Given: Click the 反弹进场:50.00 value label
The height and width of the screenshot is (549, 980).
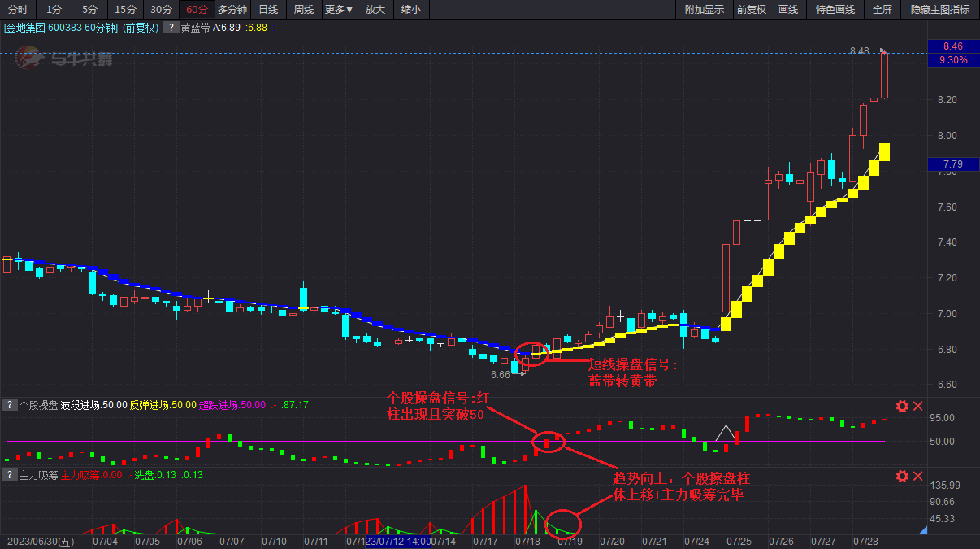Looking at the screenshot, I should point(163,405).
